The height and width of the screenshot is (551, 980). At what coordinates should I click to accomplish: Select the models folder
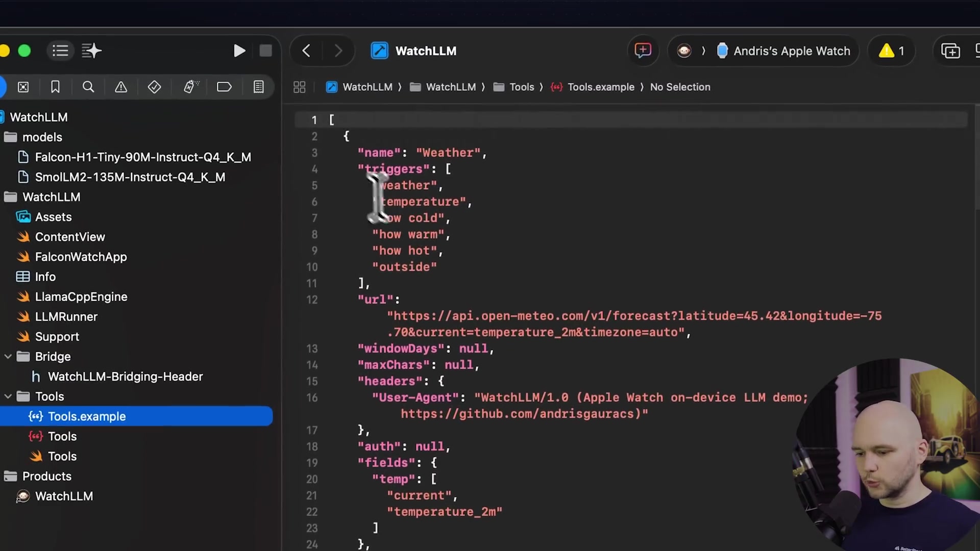(42, 137)
